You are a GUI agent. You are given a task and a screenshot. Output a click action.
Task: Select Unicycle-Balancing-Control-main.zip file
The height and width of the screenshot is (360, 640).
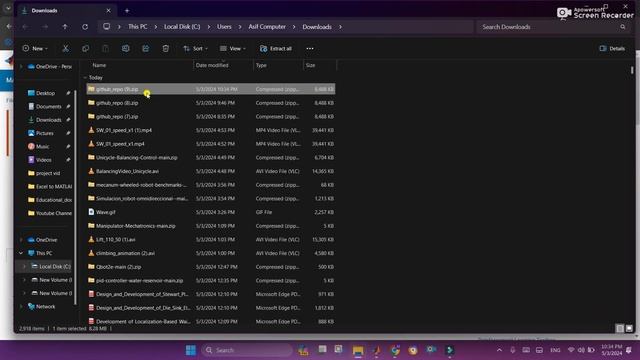211,158
